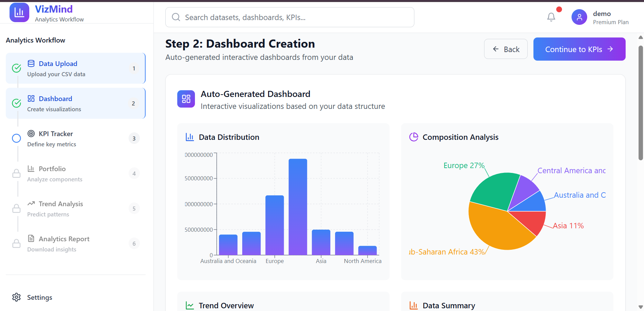
Task: Go to the KPI Tracker step
Action: click(x=76, y=138)
